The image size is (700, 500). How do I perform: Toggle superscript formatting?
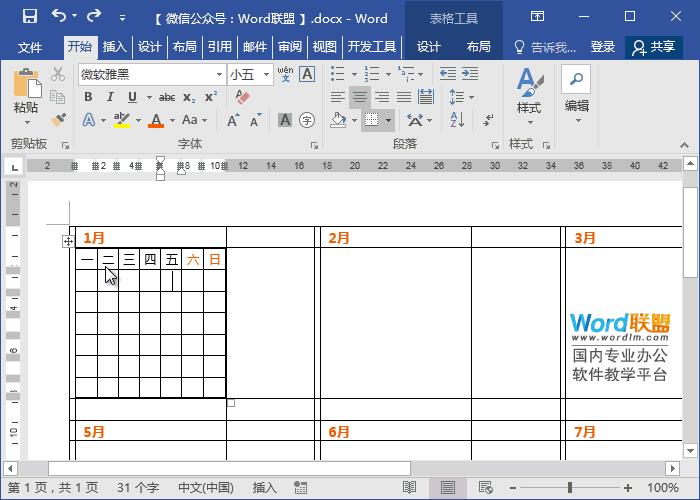pyautogui.click(x=211, y=97)
